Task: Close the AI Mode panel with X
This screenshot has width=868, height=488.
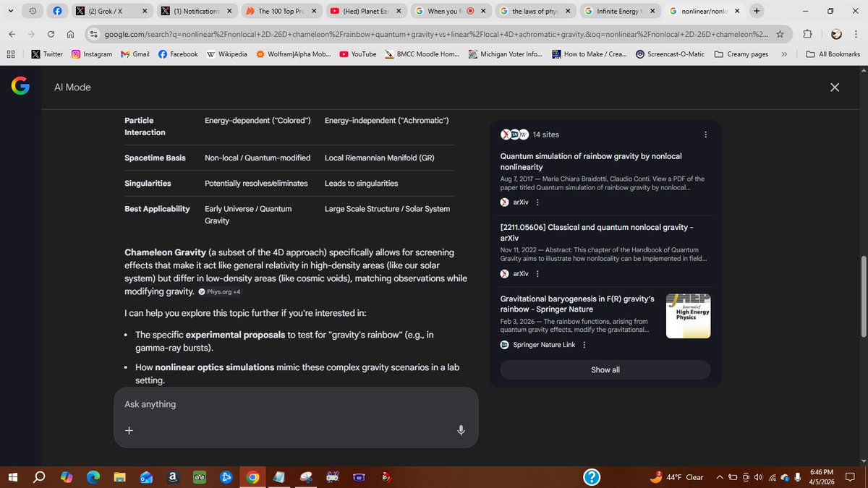Action: pyautogui.click(x=835, y=87)
